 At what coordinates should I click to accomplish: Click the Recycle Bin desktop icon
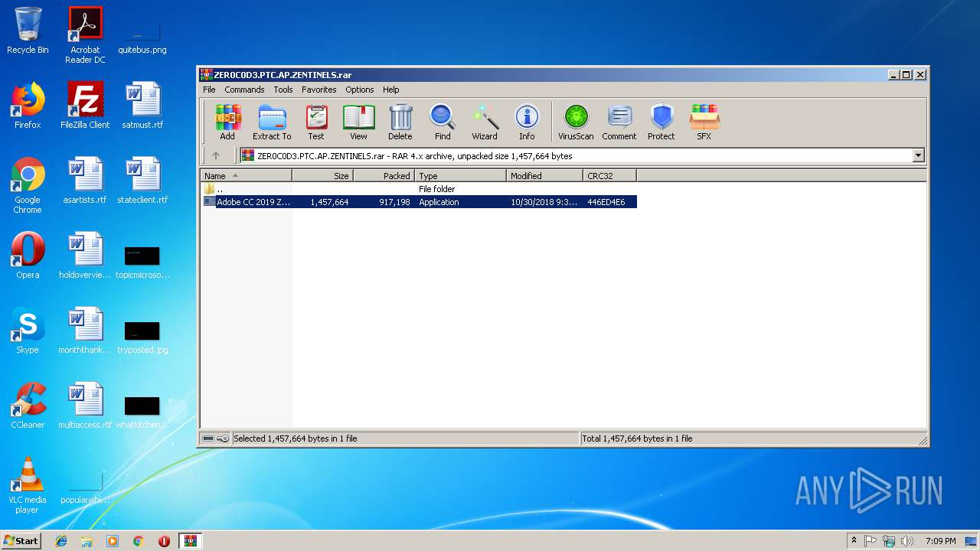pyautogui.click(x=28, y=31)
